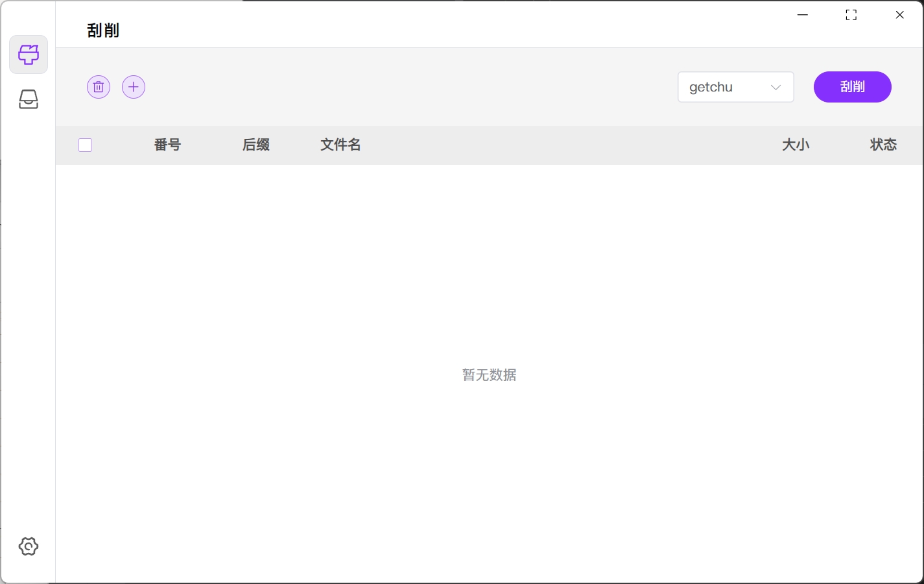924x584 pixels.
Task: Click the 番号 column header
Action: click(167, 145)
